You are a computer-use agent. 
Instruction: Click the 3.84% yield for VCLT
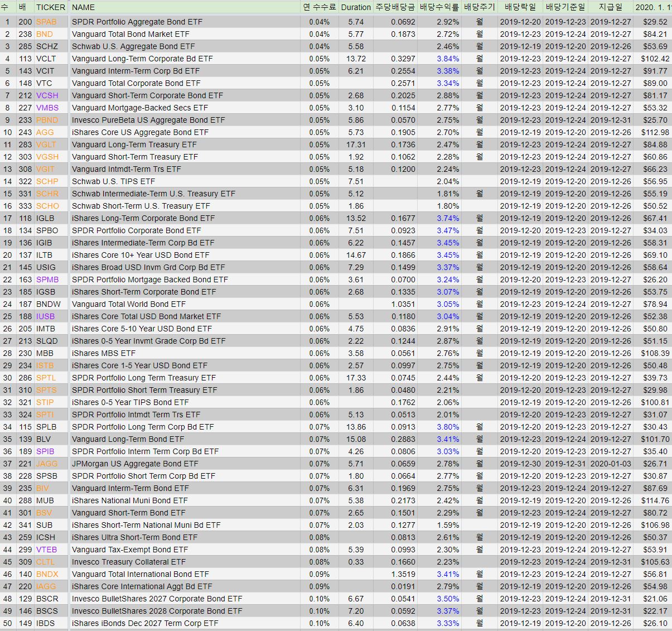(448, 59)
